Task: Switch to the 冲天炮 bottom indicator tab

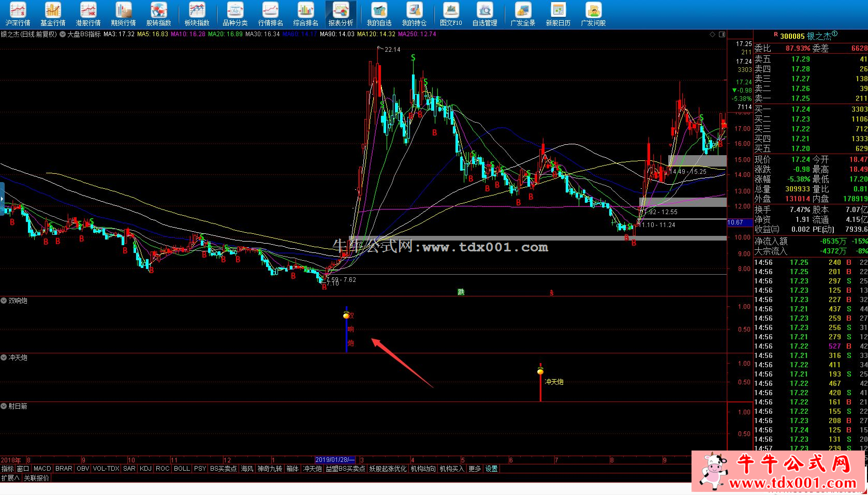Action: click(x=313, y=469)
